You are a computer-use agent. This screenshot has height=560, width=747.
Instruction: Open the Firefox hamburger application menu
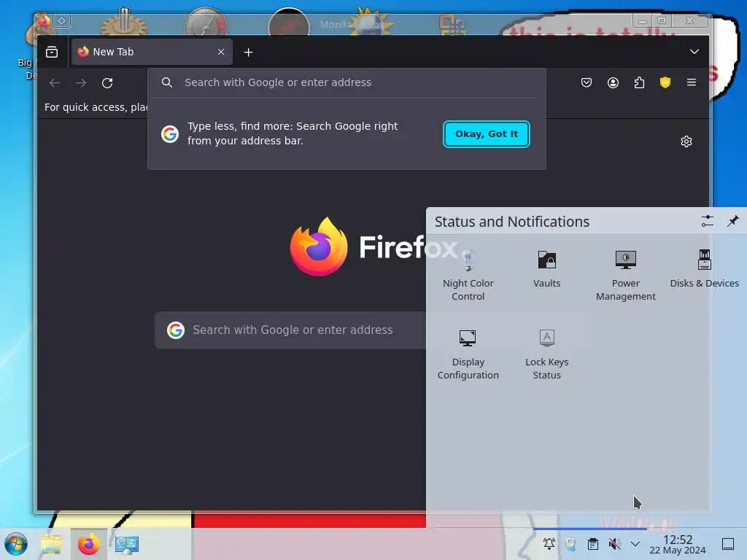(x=692, y=83)
